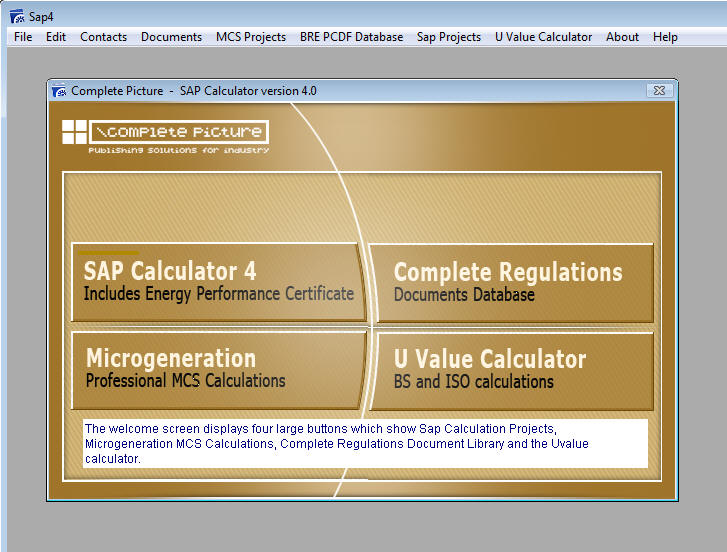This screenshot has height=552, width=727.
Task: Open Microgeneration Professional MCS Calculations
Action: point(217,370)
